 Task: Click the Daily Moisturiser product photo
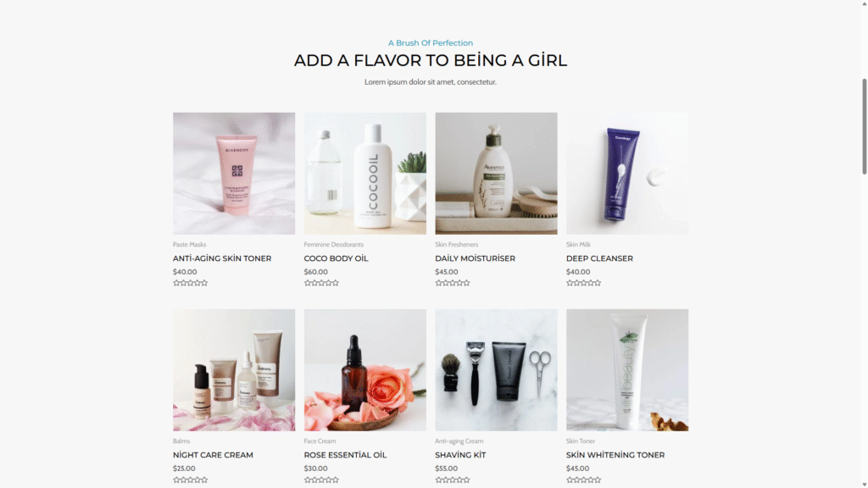point(496,173)
